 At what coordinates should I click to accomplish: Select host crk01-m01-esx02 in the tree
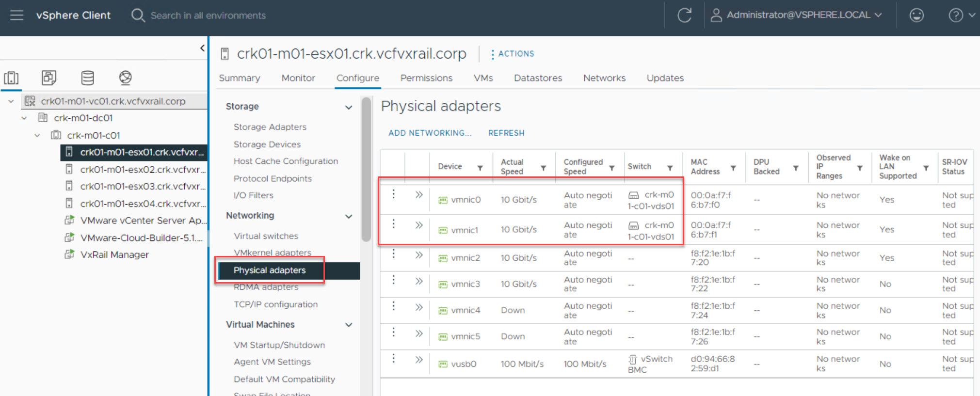tap(143, 170)
